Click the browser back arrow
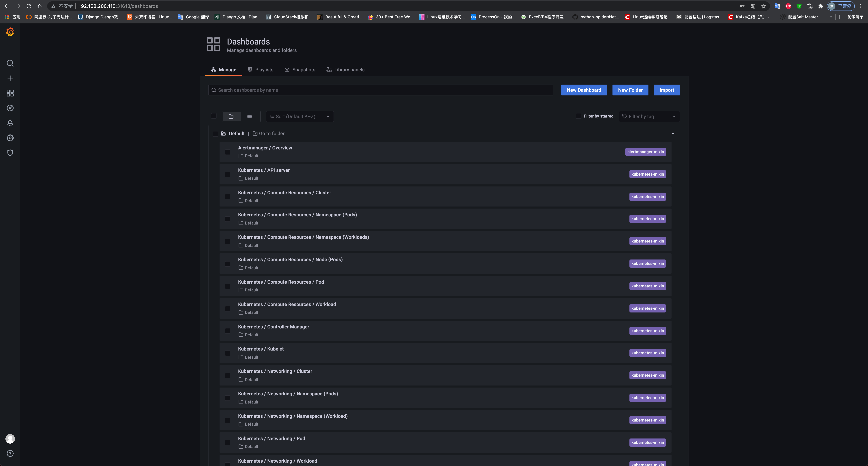 pos(7,6)
